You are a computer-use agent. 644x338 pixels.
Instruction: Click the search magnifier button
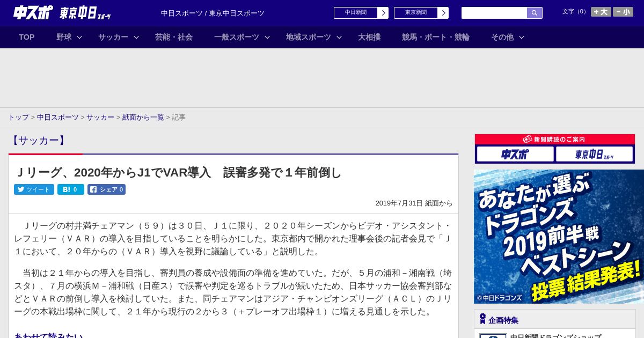tap(535, 13)
